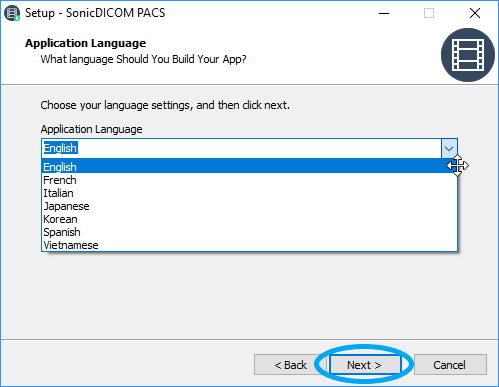Image resolution: width=499 pixels, height=387 pixels.
Task: Click the 'Application Language' heading text
Action: tap(85, 43)
